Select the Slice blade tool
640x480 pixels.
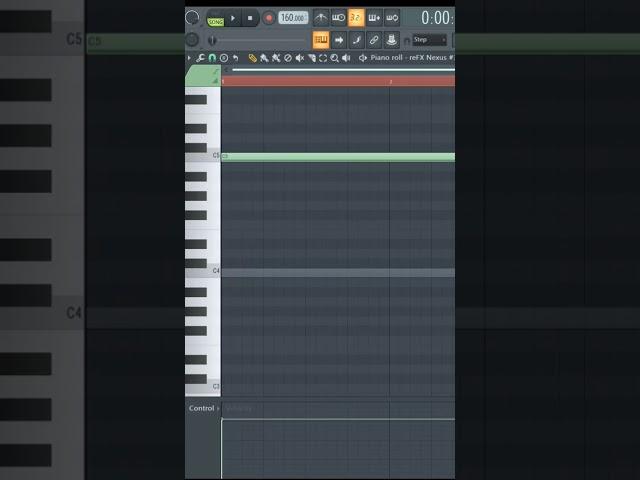click(x=311, y=58)
